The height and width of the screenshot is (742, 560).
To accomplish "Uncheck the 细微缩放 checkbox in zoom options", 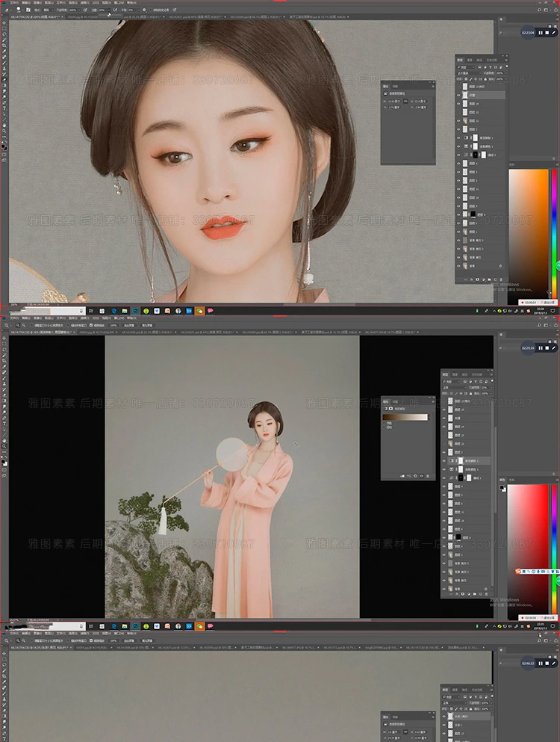I will tap(91, 326).
